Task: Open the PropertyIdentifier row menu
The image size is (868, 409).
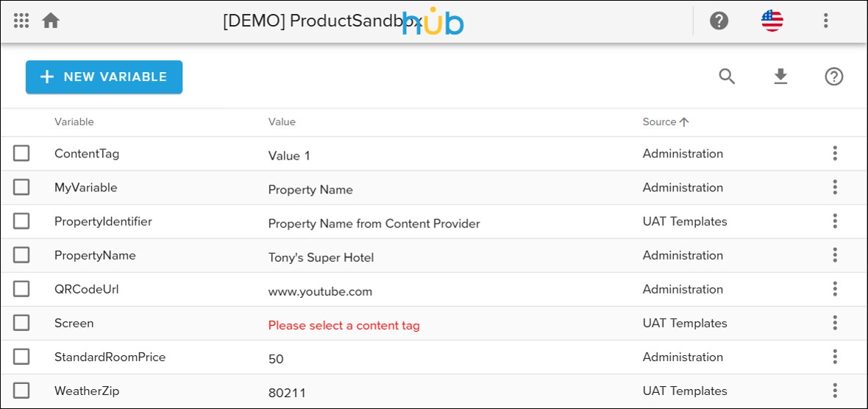Action: coord(835,221)
